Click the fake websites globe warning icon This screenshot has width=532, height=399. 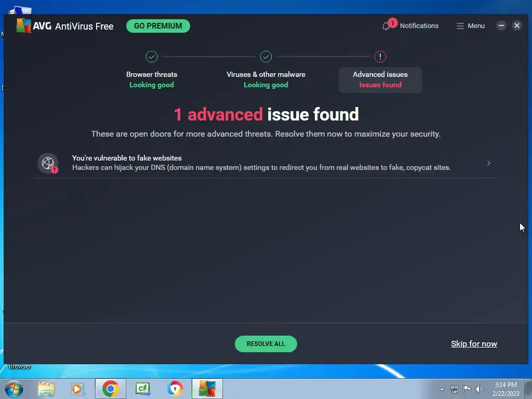pyautogui.click(x=48, y=163)
